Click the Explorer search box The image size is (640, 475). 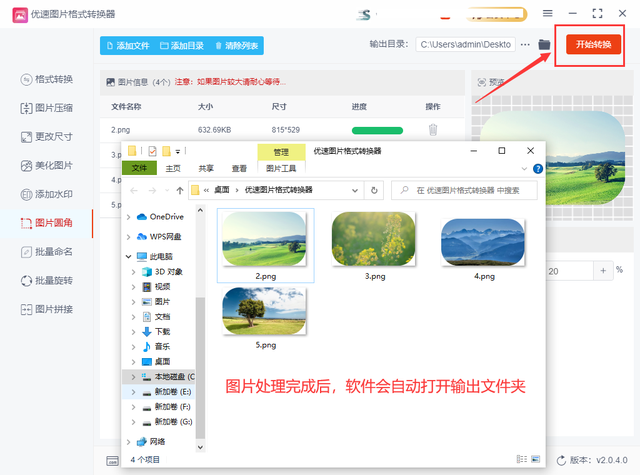464,190
